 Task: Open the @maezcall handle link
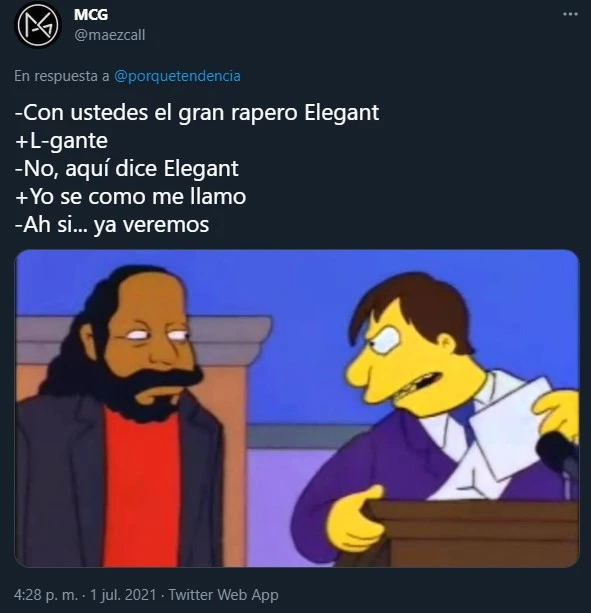coord(109,35)
